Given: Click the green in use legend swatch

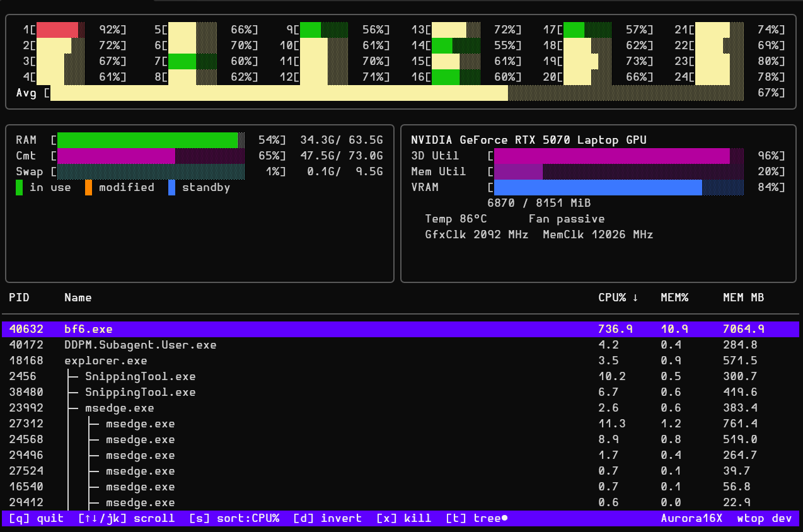Looking at the screenshot, I should coord(20,187).
